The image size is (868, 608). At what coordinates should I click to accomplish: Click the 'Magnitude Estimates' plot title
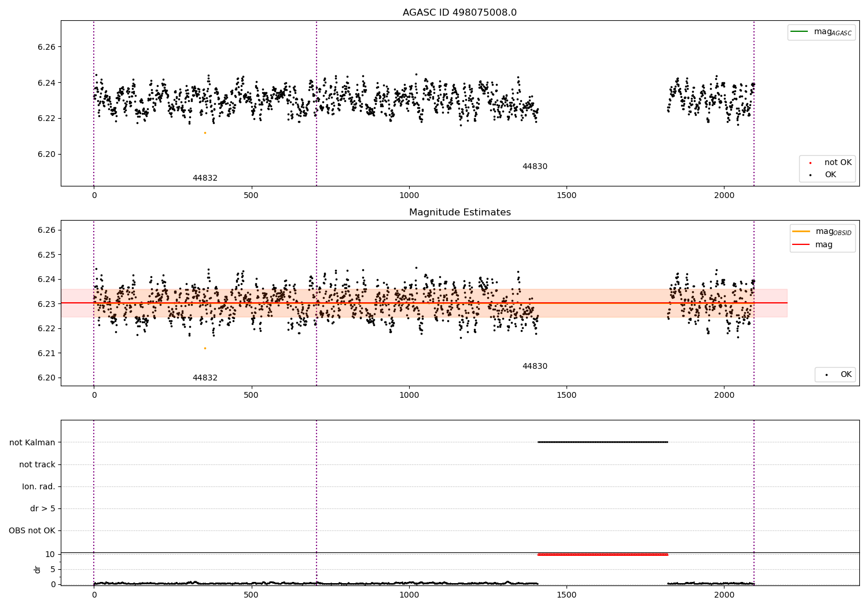(459, 213)
